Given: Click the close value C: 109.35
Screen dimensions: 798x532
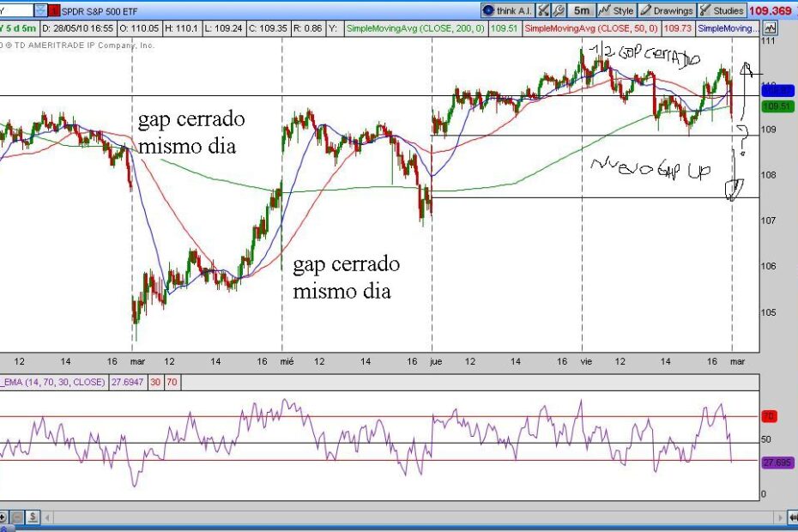Looking at the screenshot, I should (268, 28).
